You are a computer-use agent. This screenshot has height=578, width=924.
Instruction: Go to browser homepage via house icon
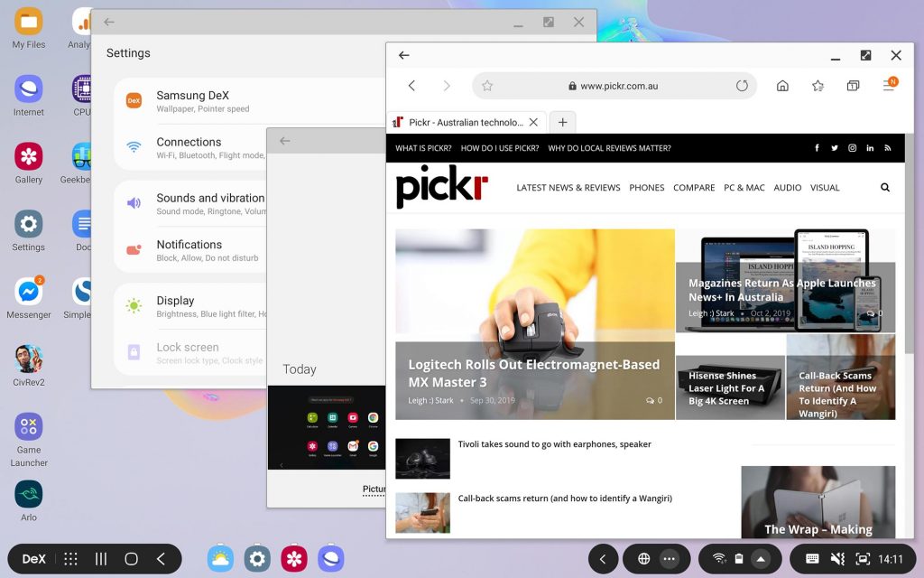tap(783, 85)
